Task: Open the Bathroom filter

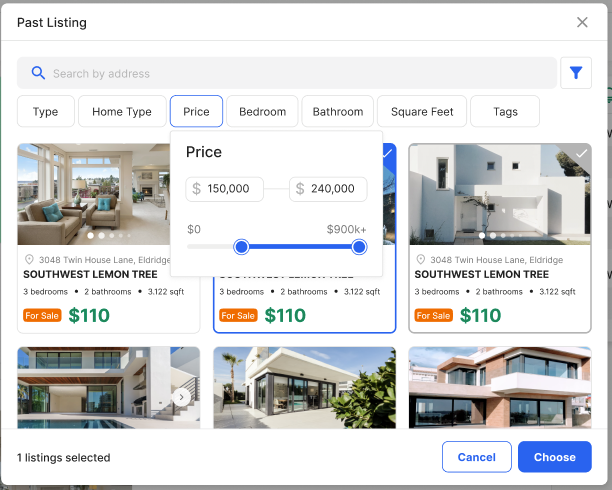Action: [x=338, y=111]
